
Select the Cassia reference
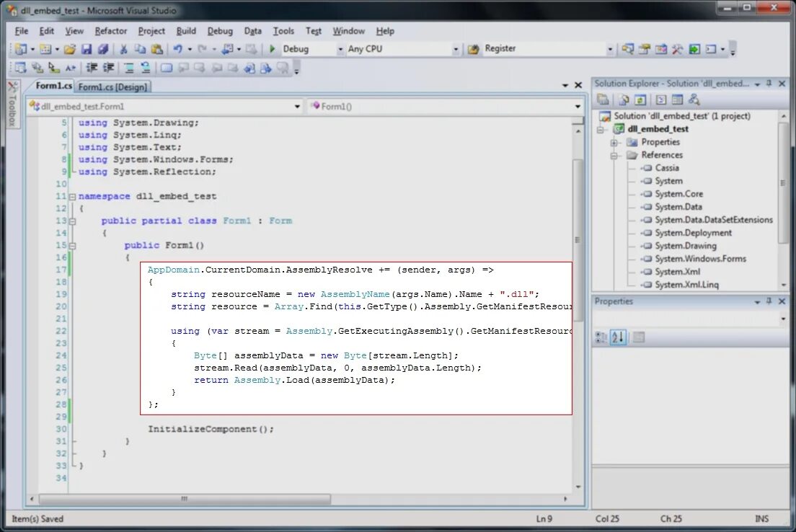(666, 168)
